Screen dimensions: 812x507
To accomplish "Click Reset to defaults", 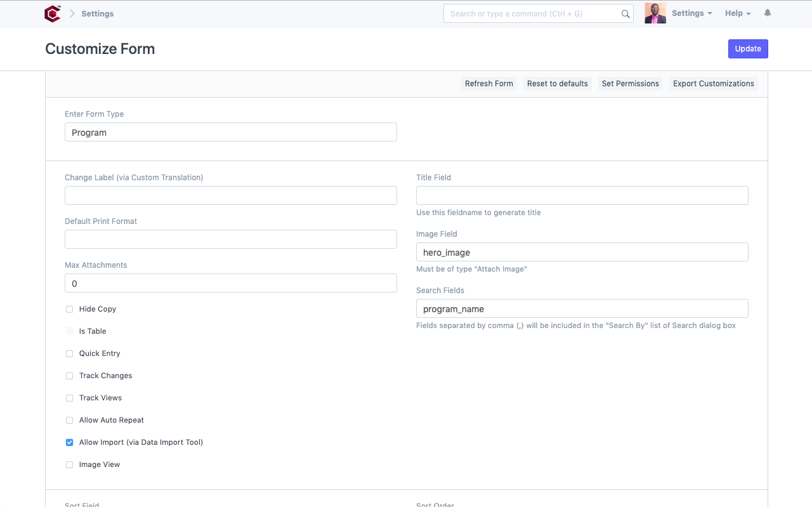I will tap(557, 83).
